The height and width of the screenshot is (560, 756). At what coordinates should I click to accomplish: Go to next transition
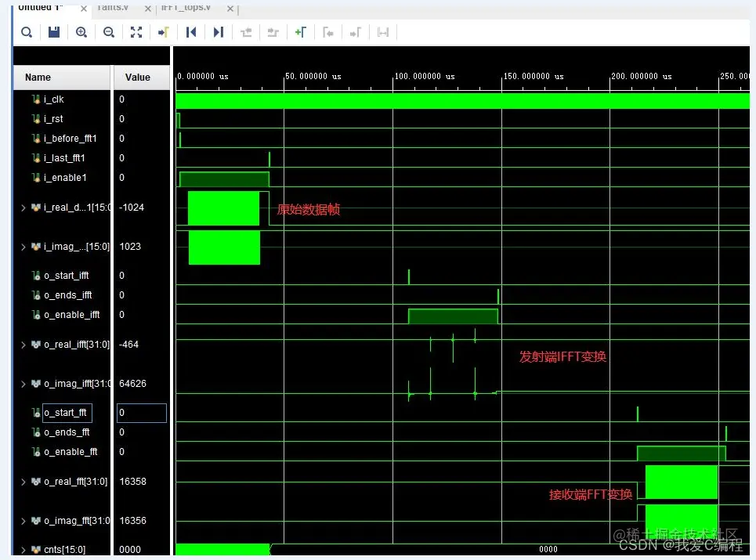273,32
